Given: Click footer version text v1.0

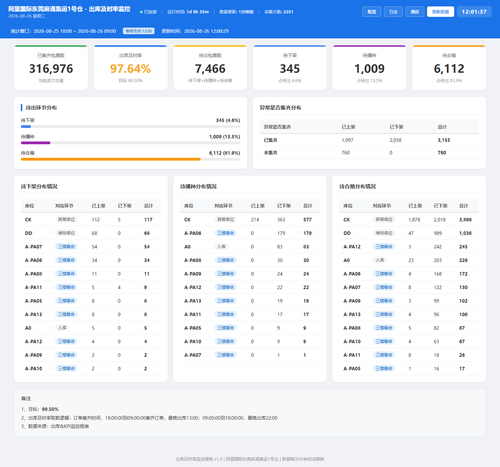Looking at the screenshot, I should 218,459.
